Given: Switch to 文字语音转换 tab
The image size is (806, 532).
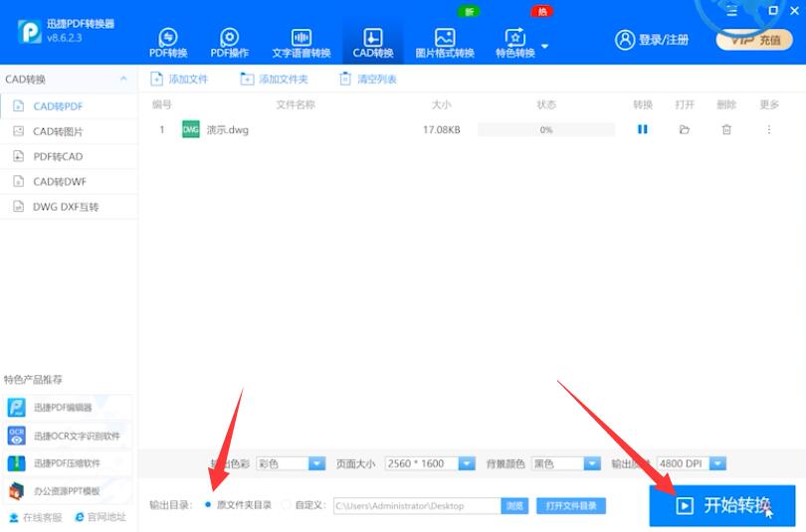Looking at the screenshot, I should 302,43.
